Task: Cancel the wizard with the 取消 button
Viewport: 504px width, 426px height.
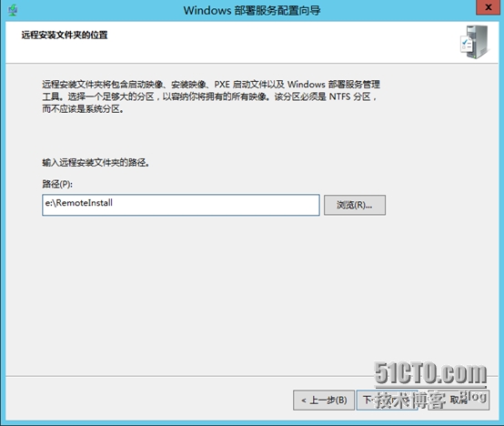Action: [459, 401]
